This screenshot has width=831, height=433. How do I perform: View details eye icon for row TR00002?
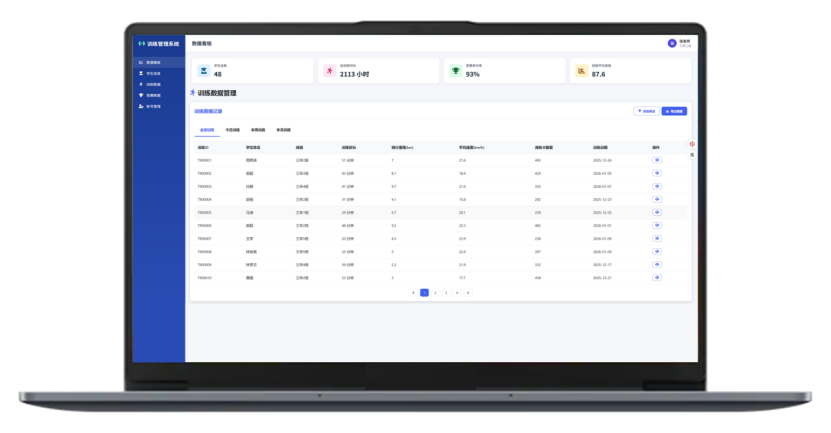[x=657, y=173]
